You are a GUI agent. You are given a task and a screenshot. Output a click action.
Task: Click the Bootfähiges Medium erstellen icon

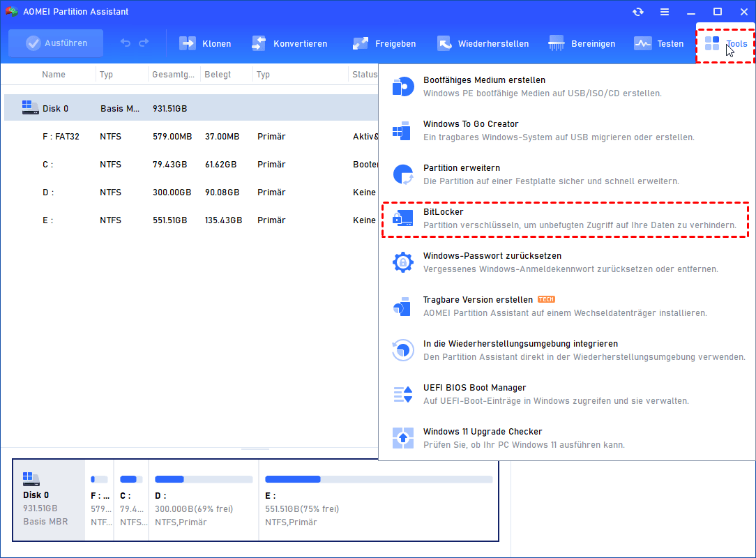tap(402, 86)
